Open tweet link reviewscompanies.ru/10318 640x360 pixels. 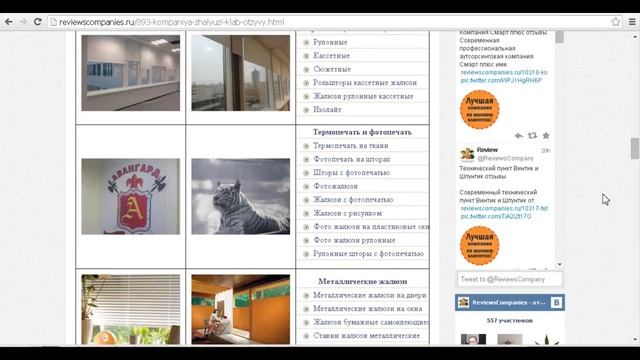pyautogui.click(x=504, y=73)
